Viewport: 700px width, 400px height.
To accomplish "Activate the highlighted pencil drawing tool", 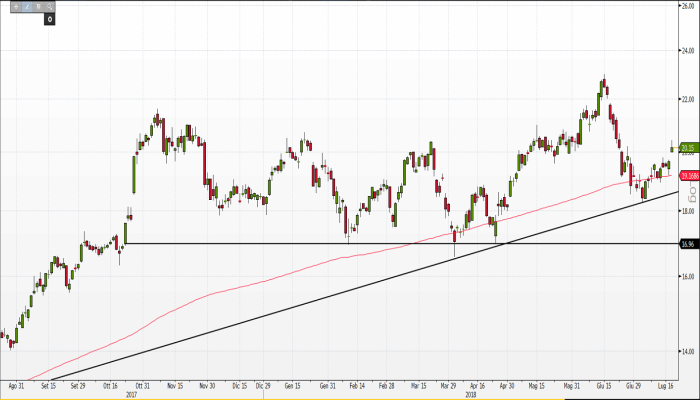I will point(27,7).
